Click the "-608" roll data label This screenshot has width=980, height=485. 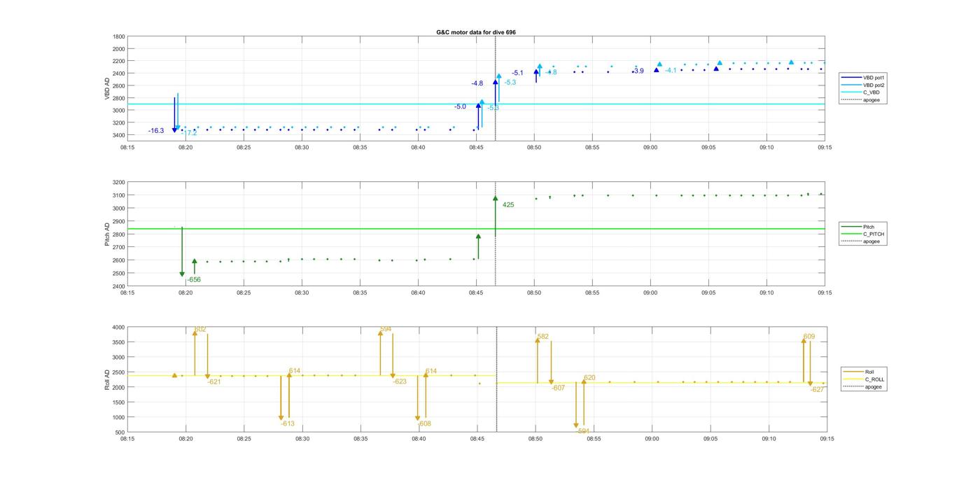point(425,424)
